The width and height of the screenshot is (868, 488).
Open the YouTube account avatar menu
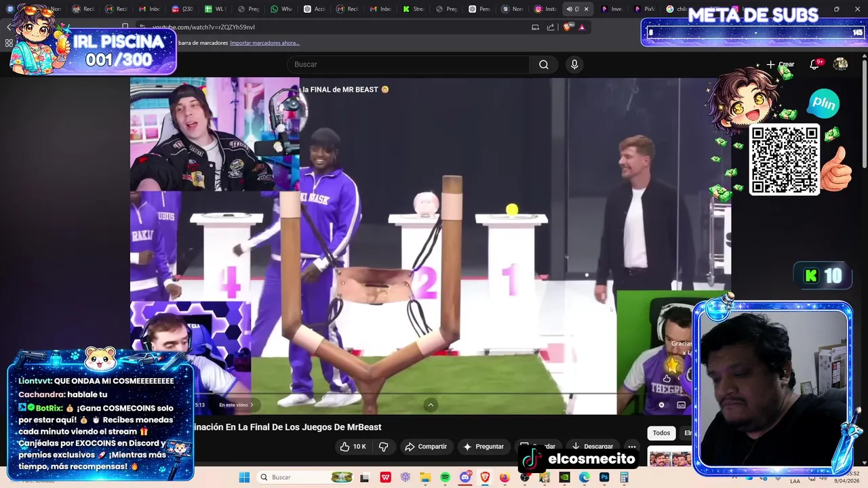point(840,64)
